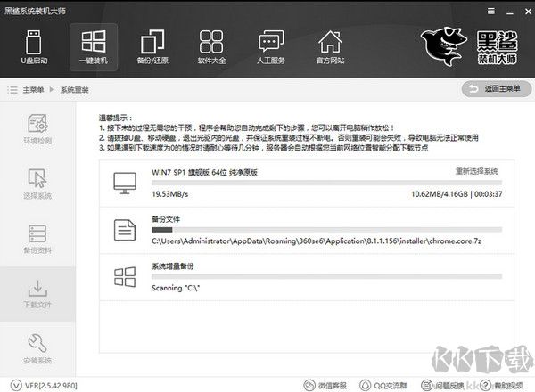The image size is (535, 392).
Task: Click the 环境检测 environment check step
Action: (x=37, y=130)
